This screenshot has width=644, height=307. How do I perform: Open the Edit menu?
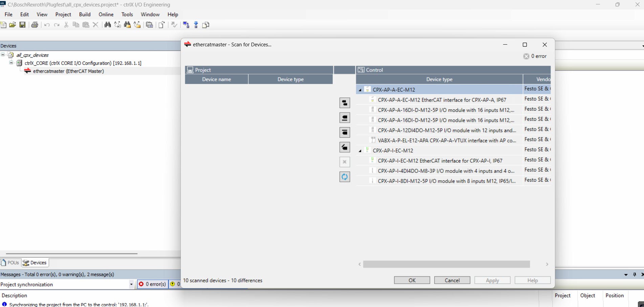(24, 15)
